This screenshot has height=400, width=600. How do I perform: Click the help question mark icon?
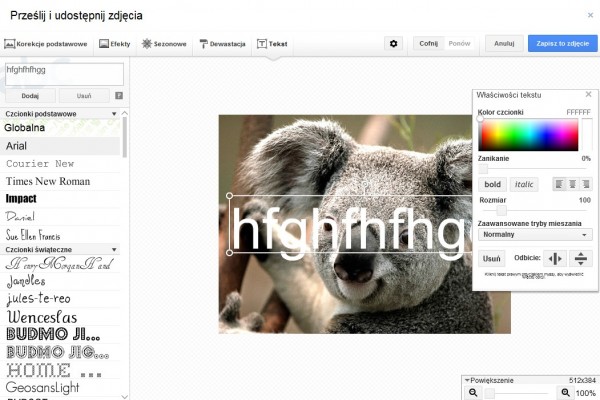pyautogui.click(x=119, y=96)
